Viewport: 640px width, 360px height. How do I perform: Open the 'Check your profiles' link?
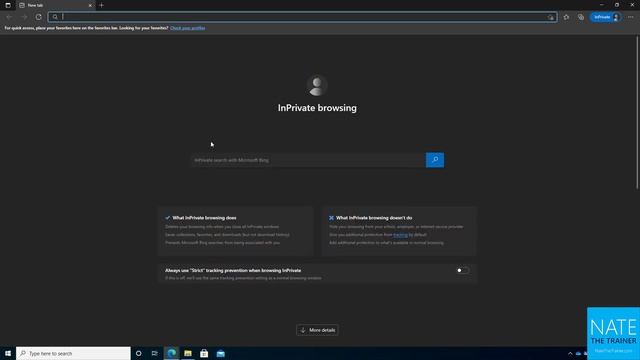188,28
